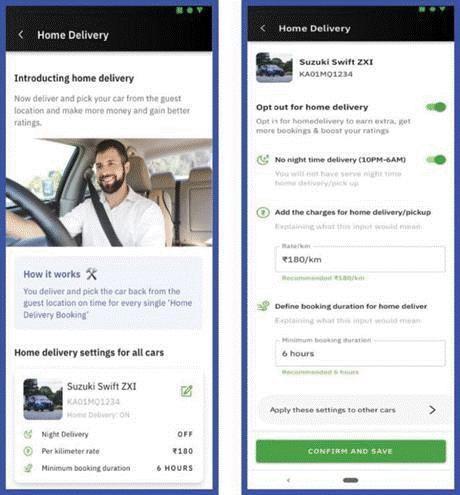Image resolution: width=460 pixels, height=495 pixels.
Task: Click the Minimum booking duration icon in the car card
Action: click(28, 468)
